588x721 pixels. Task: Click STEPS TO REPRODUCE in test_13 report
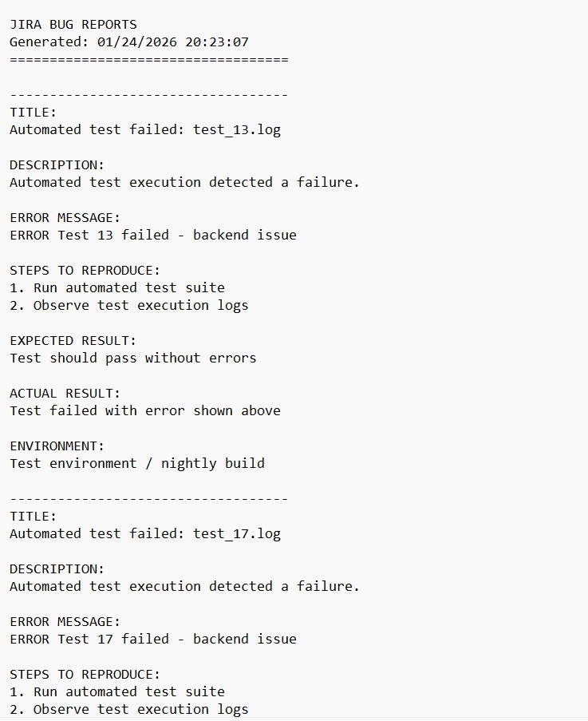[85, 271]
